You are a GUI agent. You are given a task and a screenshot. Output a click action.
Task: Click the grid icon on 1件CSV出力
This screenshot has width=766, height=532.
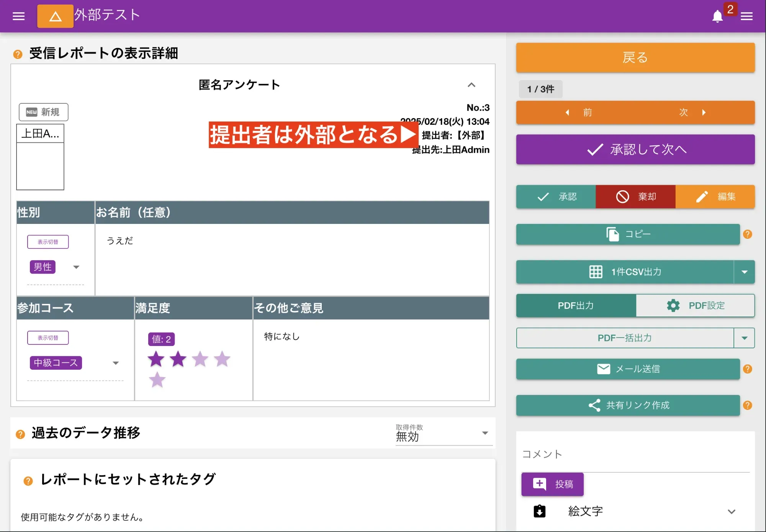[596, 272]
